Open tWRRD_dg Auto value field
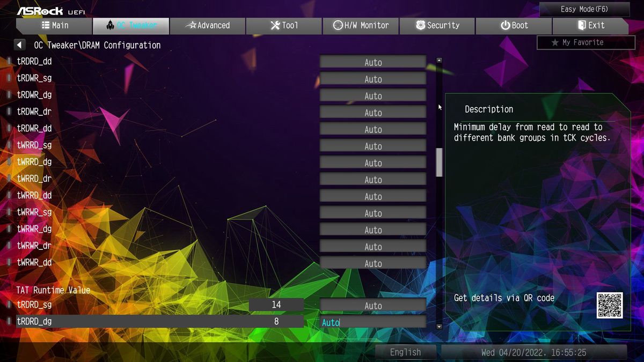 pos(373,162)
